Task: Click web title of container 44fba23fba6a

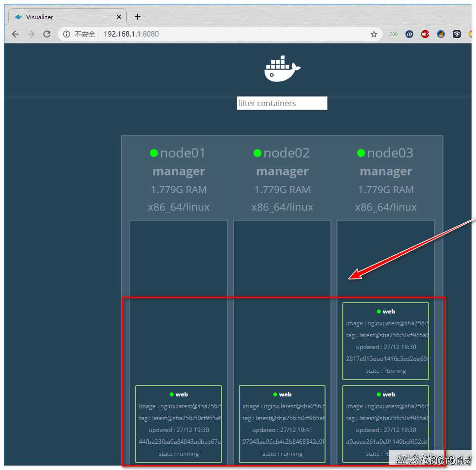Action: (x=182, y=394)
